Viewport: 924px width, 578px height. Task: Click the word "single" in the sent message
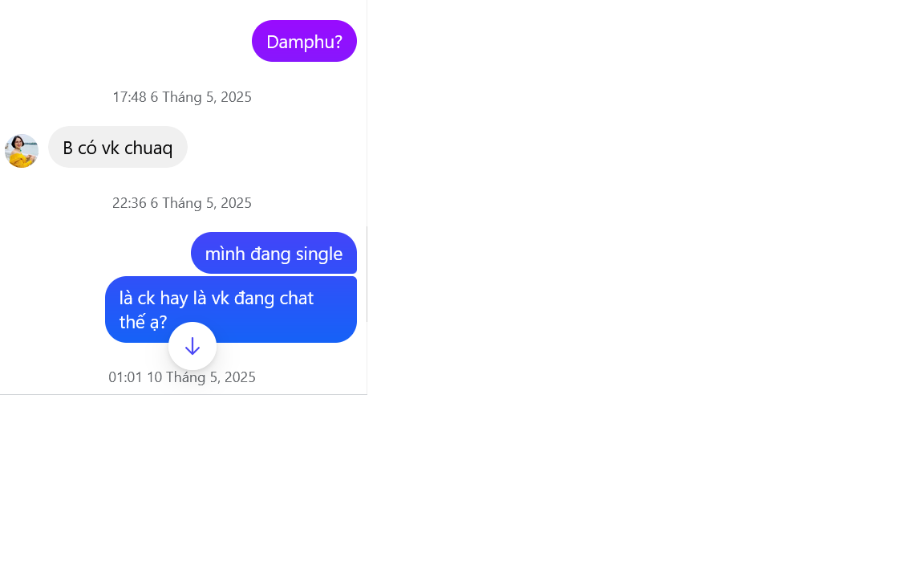click(x=318, y=254)
